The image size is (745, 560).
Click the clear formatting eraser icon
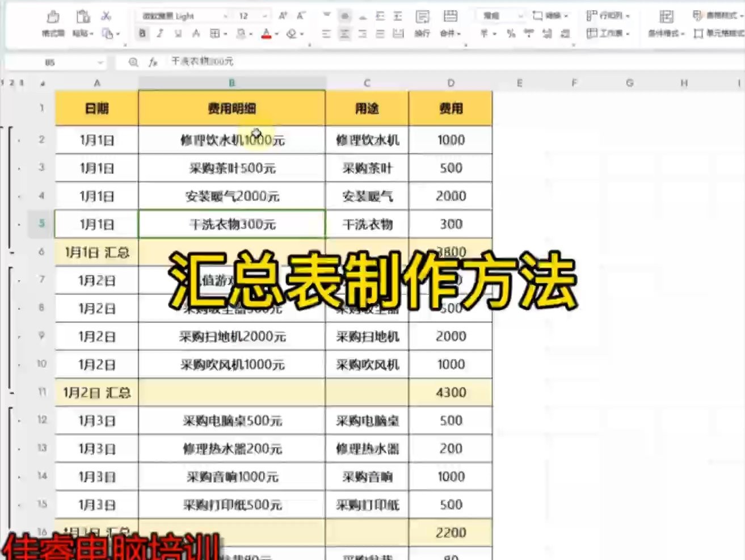click(292, 34)
